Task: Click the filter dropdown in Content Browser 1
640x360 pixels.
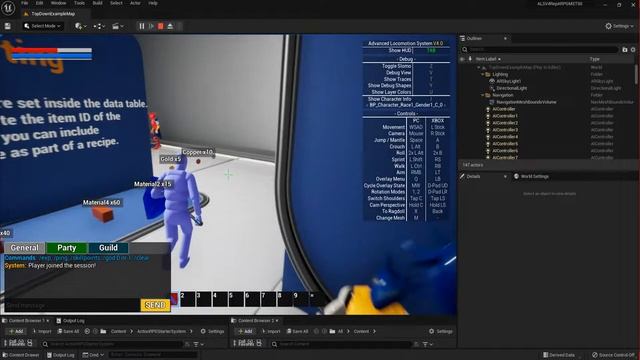Action: click(x=198, y=344)
